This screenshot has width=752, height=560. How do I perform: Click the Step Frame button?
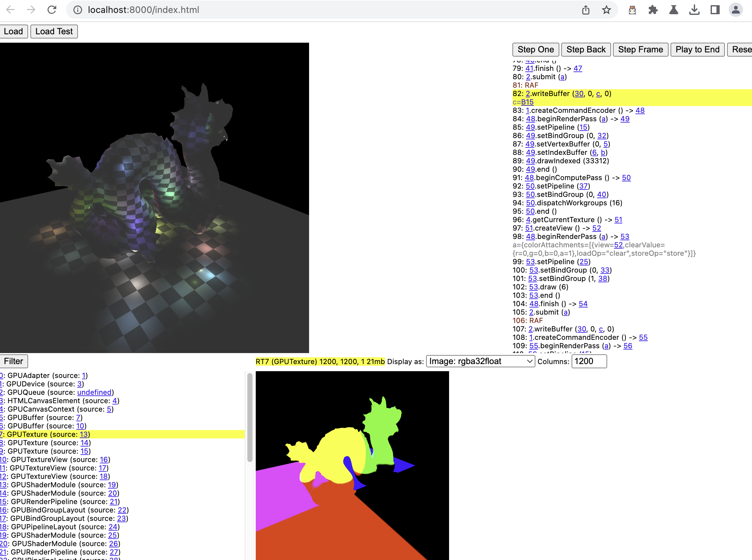(640, 49)
